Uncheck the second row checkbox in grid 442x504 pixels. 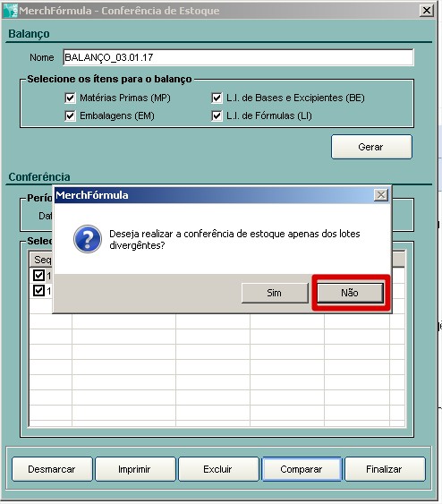38,291
